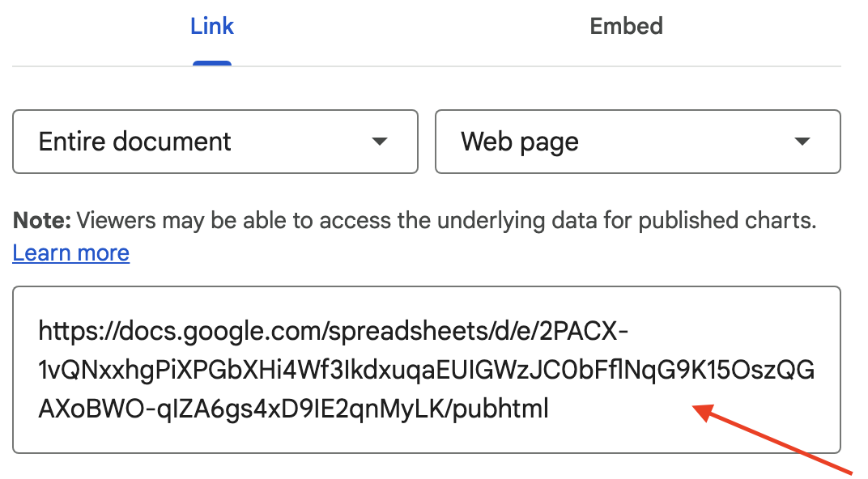Click the blue underline beneath Link tab
The height and width of the screenshot is (479, 868).
click(x=212, y=63)
